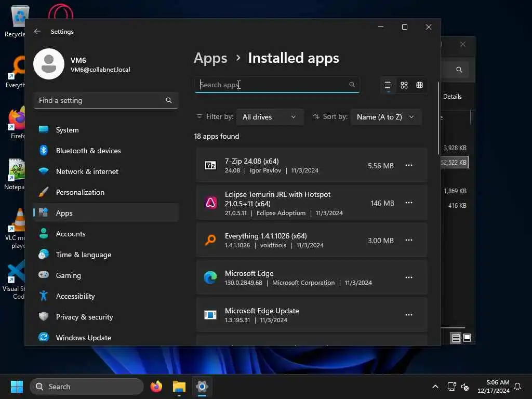Switch to table view layout
The width and height of the screenshot is (532, 399).
tap(419, 85)
